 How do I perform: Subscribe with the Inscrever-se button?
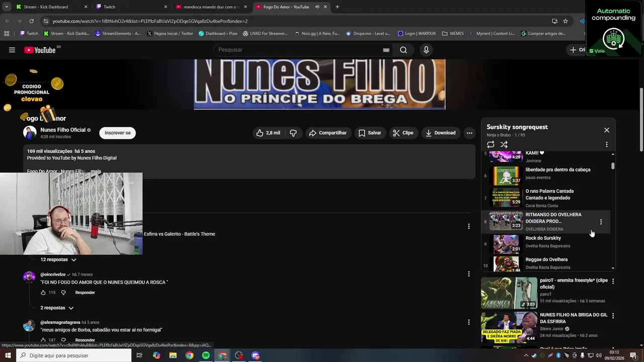point(117,133)
